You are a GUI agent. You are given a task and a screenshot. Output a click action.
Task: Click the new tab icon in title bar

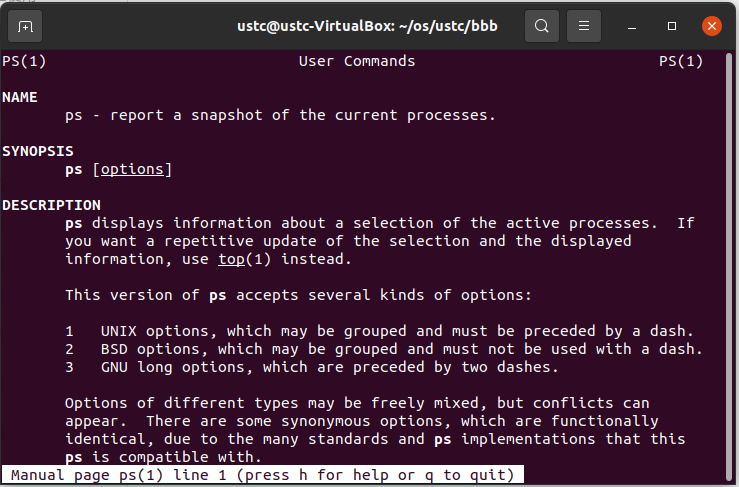[25, 26]
